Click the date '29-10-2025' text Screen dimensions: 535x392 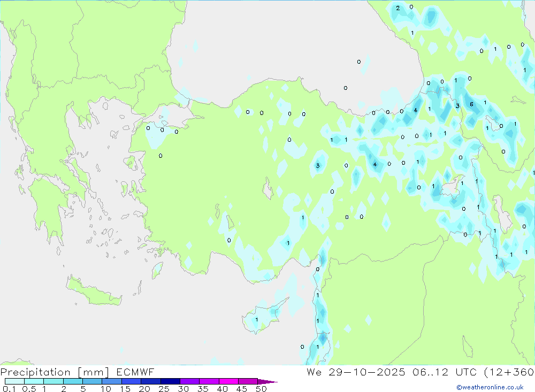tap(367, 372)
